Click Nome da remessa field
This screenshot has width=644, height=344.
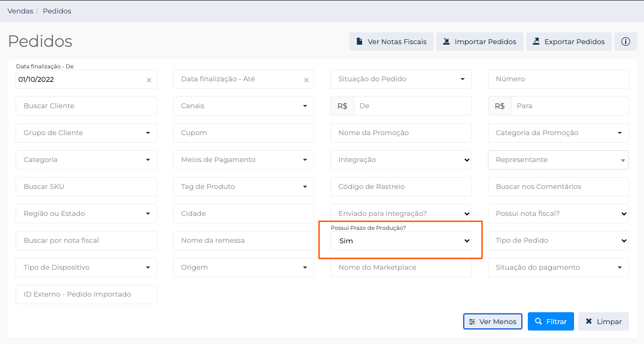244,241
